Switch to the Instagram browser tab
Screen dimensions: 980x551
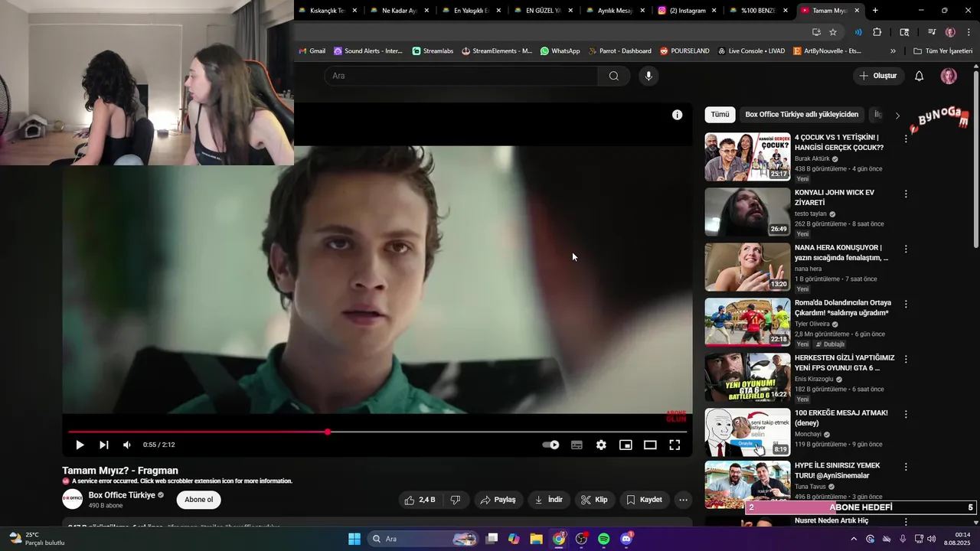pyautogui.click(x=687, y=11)
